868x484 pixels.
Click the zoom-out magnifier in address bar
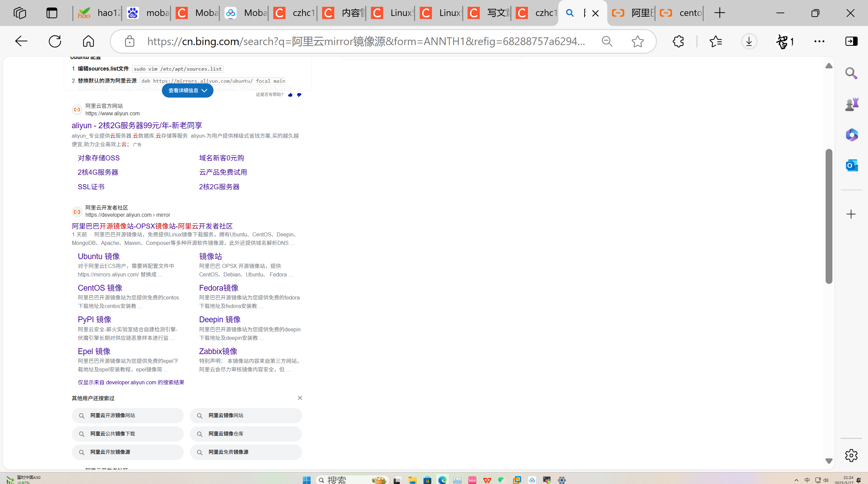click(607, 41)
